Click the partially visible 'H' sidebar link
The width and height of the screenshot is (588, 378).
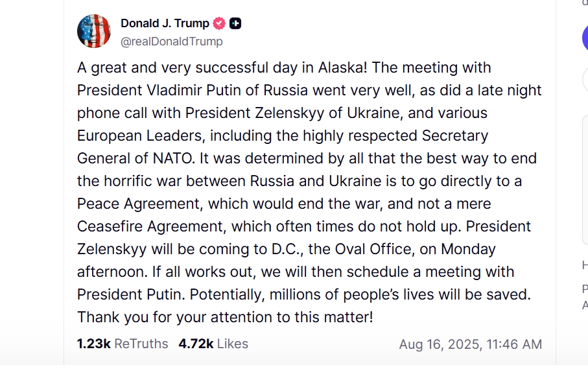click(x=585, y=265)
